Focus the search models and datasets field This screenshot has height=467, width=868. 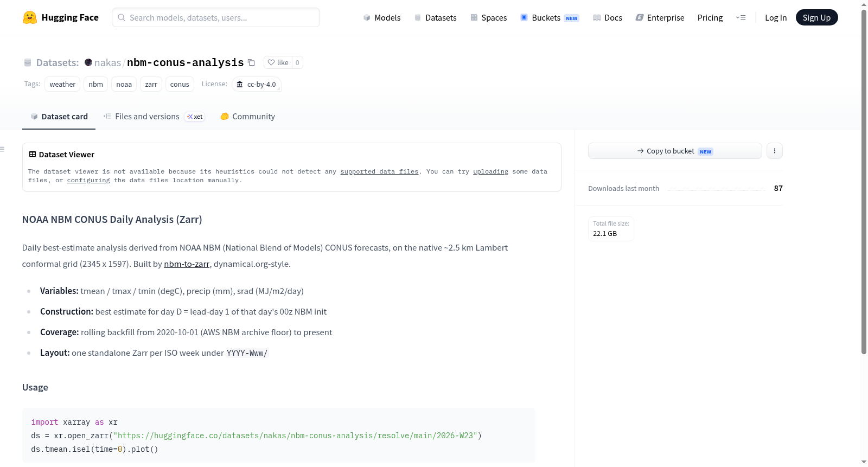[216, 17]
